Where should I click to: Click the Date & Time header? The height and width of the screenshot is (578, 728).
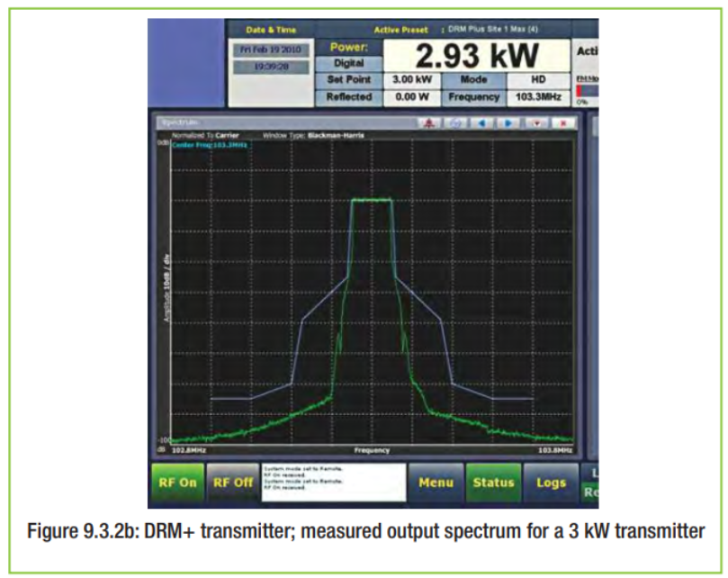pyautogui.click(x=271, y=30)
